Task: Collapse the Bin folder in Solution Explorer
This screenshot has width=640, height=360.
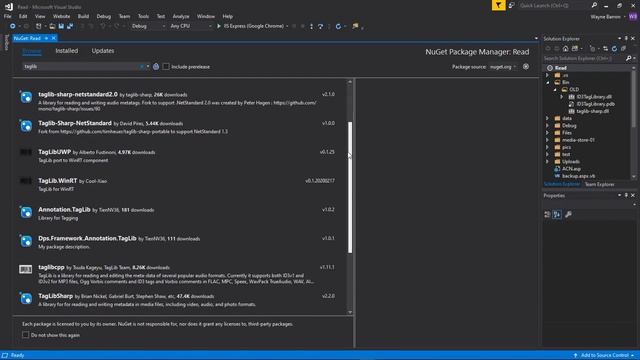Action: (x=548, y=82)
